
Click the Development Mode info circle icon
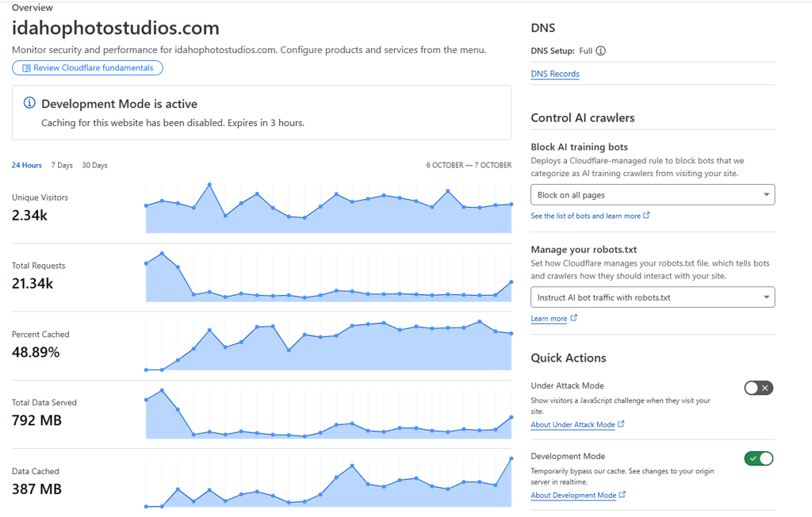pyautogui.click(x=29, y=103)
